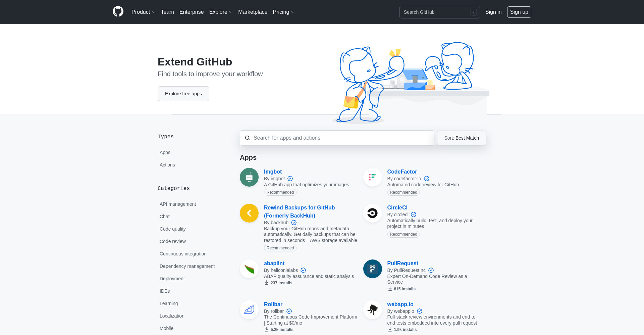The width and height of the screenshot is (644, 335).
Task: Open the CodeFactor title link
Action: point(402,172)
